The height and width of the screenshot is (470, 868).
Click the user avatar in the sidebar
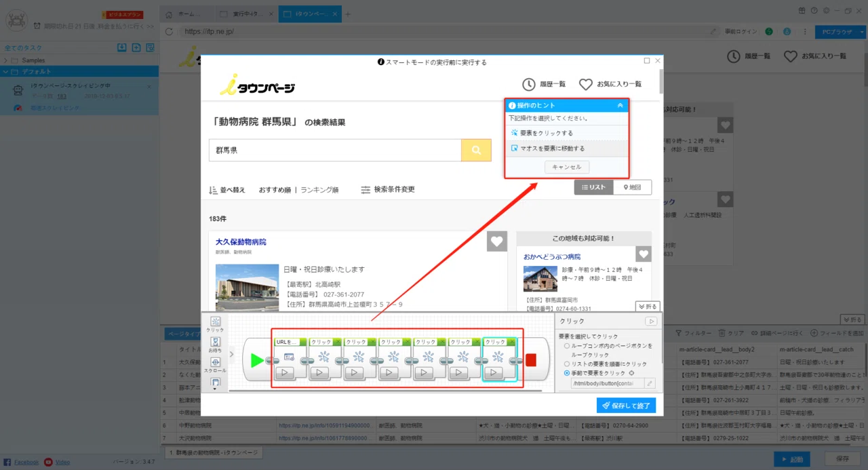pos(16,20)
